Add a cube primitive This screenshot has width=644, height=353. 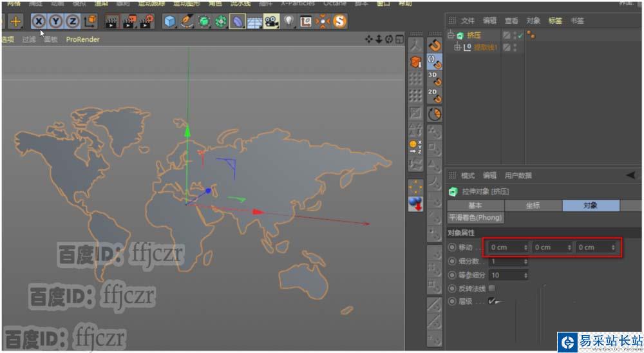[169, 21]
